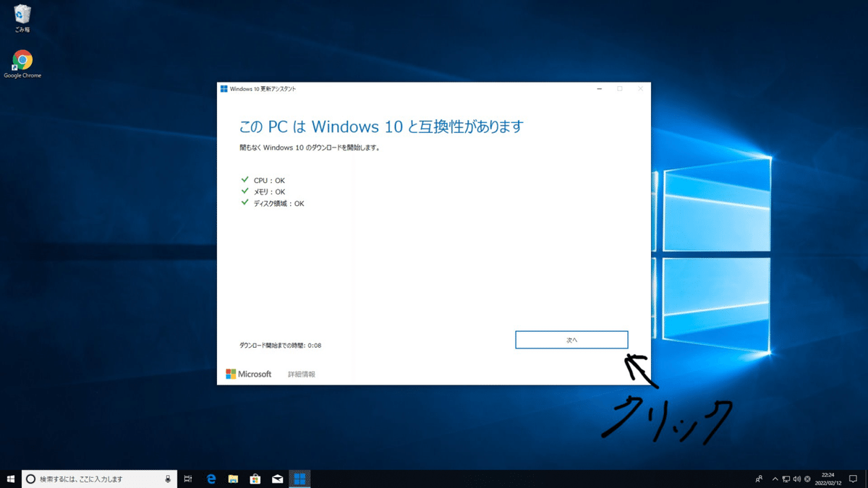Click the network icon in system tray
Screen dimensions: 868x488
pyautogui.click(x=786, y=479)
